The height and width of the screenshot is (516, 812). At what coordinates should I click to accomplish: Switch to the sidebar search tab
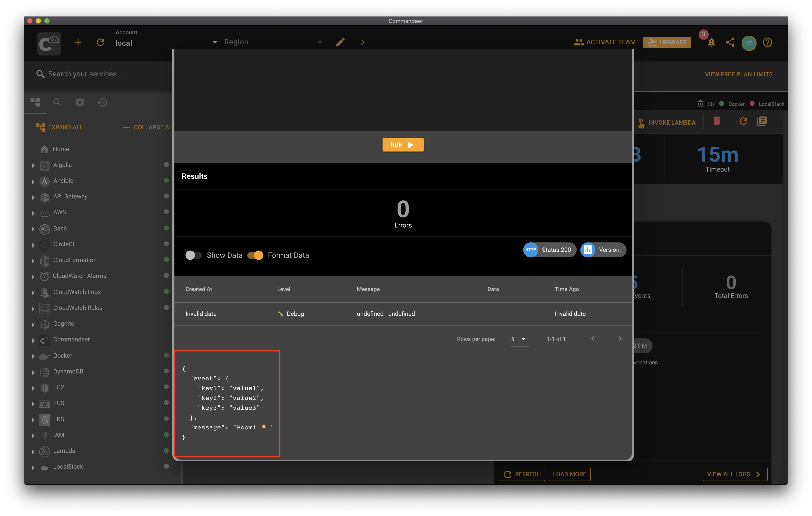click(x=57, y=102)
